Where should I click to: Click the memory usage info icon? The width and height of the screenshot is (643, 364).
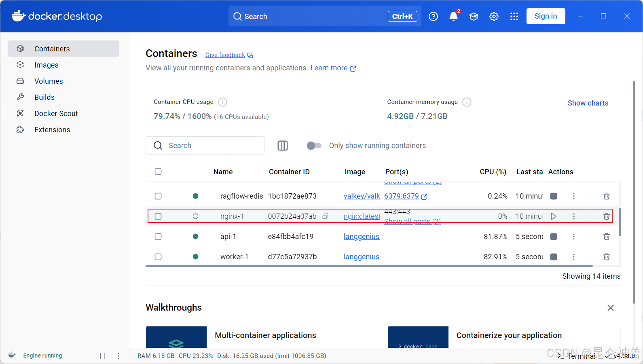(x=467, y=102)
